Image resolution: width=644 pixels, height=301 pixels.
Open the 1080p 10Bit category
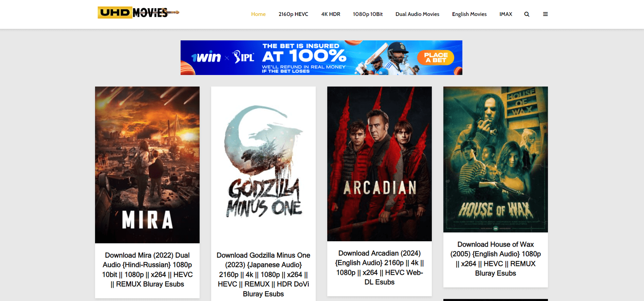click(368, 14)
